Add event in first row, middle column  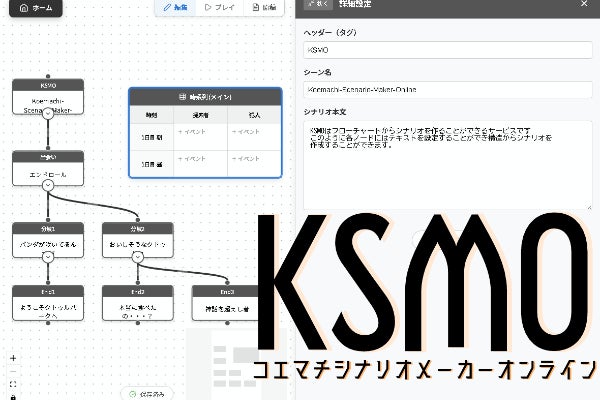(x=192, y=132)
